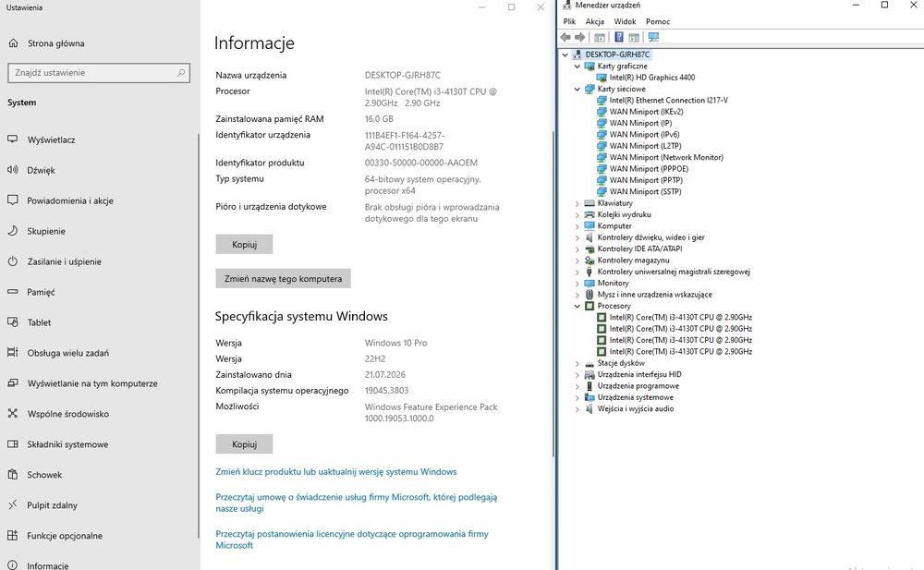Click Kopiuj button under device specifications

pyautogui.click(x=244, y=244)
